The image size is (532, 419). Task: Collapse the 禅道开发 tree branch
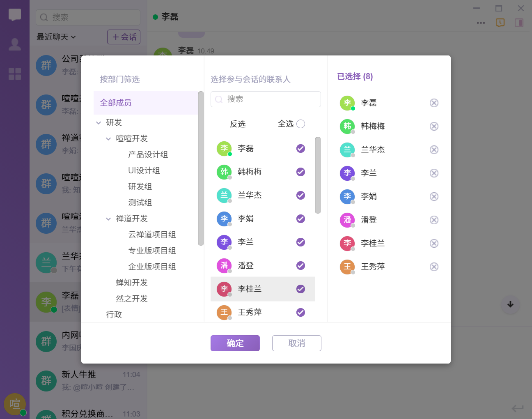tap(108, 219)
